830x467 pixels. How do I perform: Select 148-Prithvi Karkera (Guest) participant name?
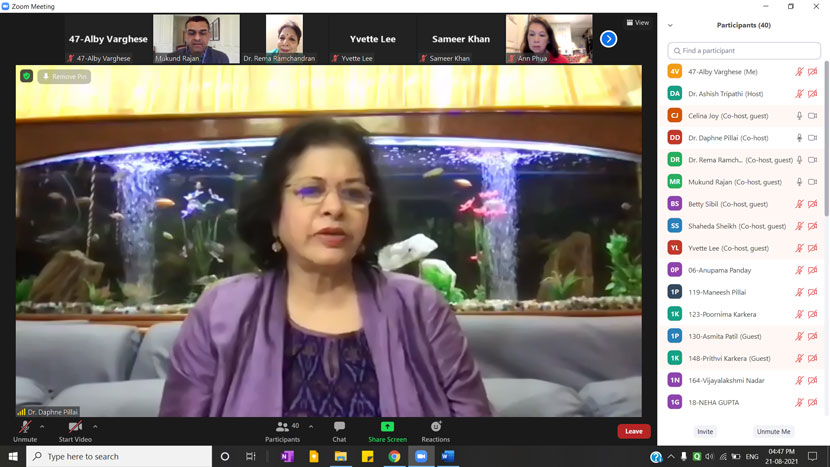729,358
